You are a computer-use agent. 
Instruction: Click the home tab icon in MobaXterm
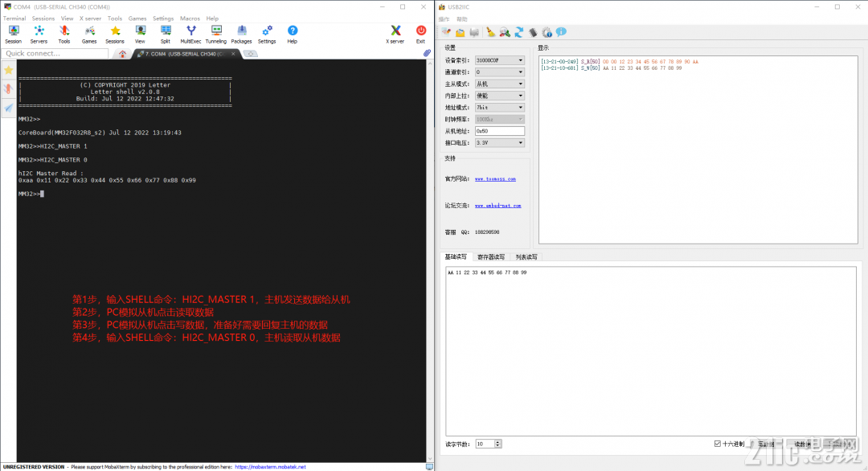122,54
